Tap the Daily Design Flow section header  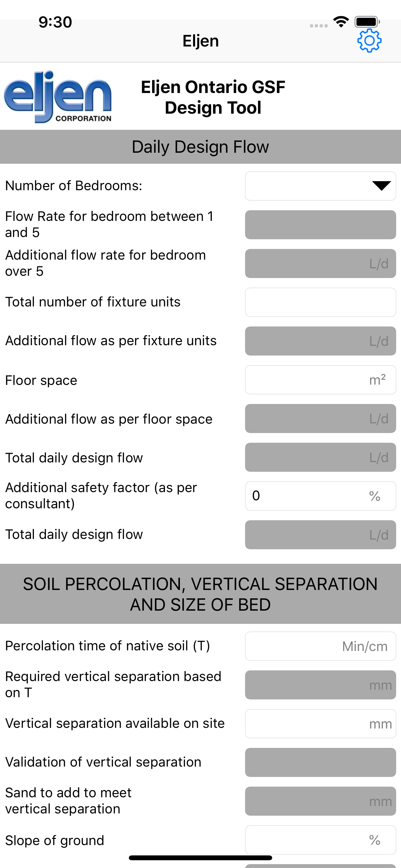200,147
